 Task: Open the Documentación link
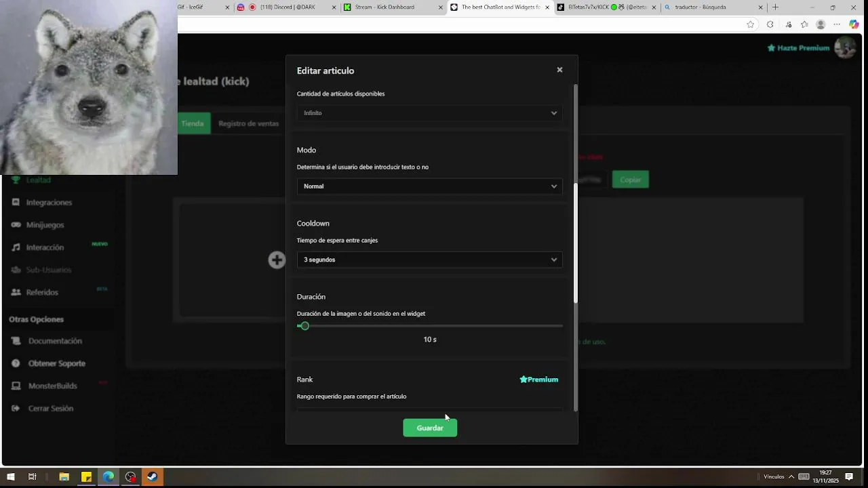pyautogui.click(x=55, y=341)
